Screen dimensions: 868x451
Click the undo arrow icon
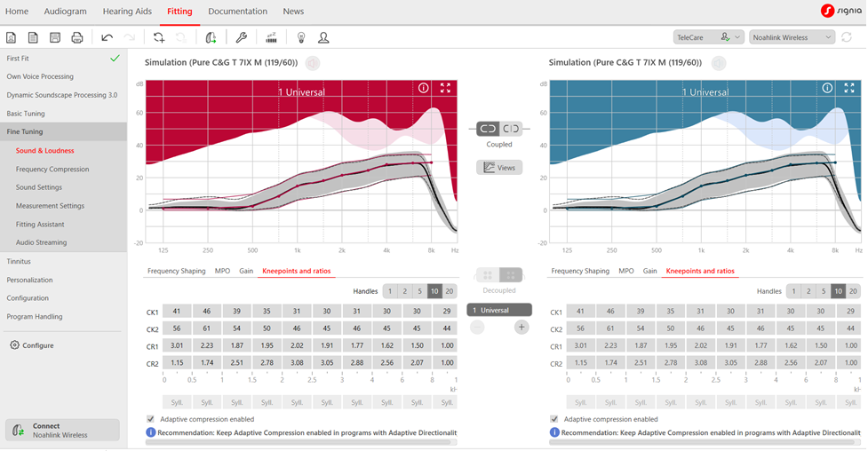(x=108, y=37)
